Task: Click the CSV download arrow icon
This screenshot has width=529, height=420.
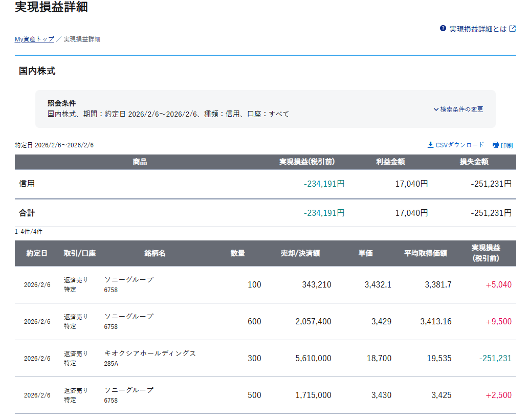Action: tap(430, 145)
